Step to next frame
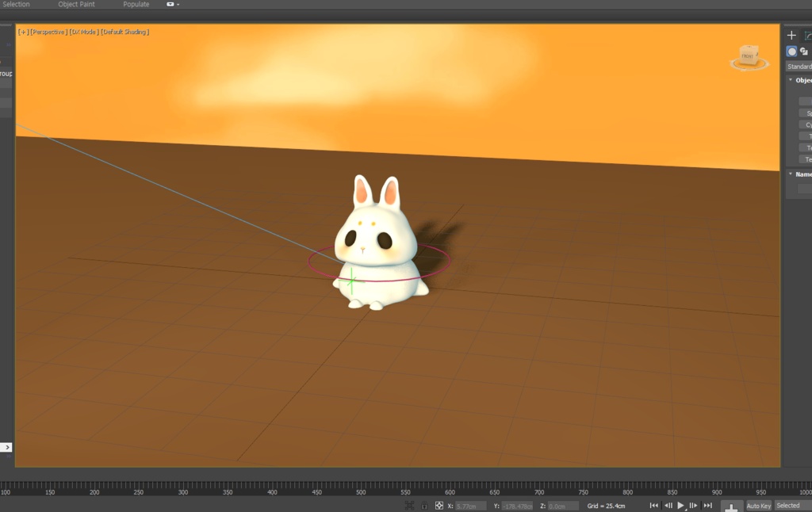Image resolution: width=812 pixels, height=512 pixels. (693, 506)
